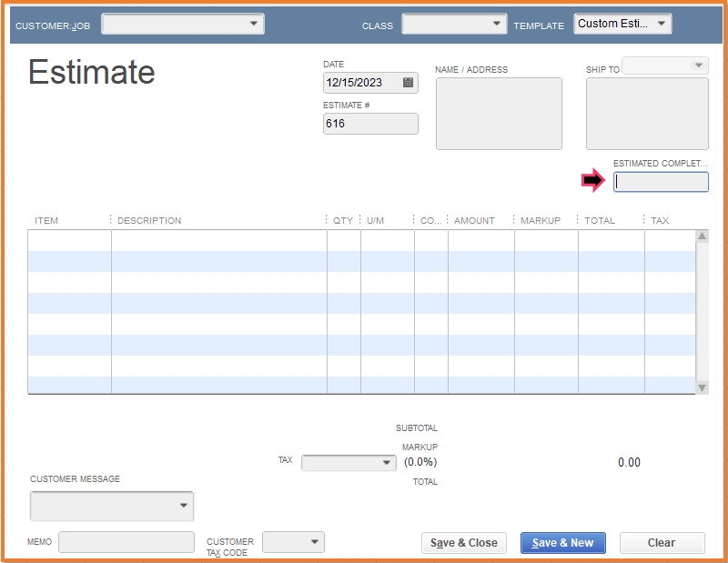Click the U/M column header
The width and height of the screenshot is (728, 563).
(375, 220)
